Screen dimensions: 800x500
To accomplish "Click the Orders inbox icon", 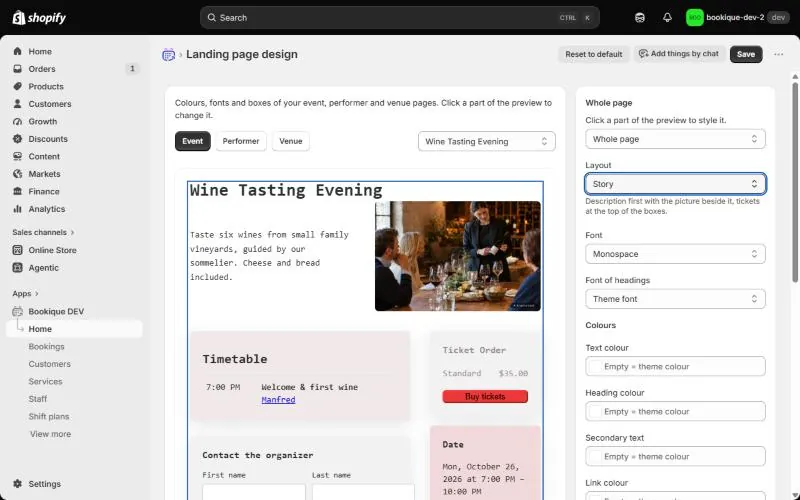I will click(x=17, y=68).
